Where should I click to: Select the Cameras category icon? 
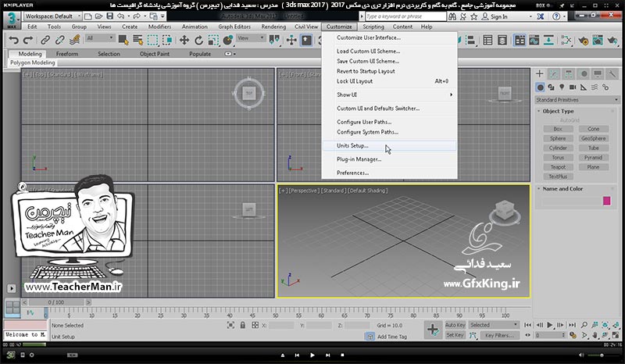[x=573, y=87]
